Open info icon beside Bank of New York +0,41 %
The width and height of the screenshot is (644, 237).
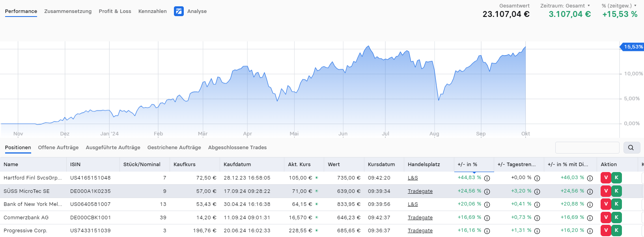coord(537,204)
